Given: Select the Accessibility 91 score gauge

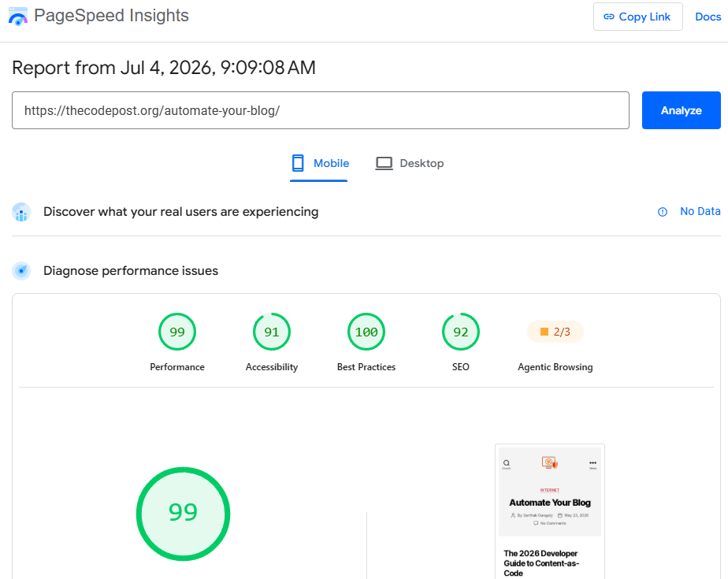Looking at the screenshot, I should click(x=272, y=332).
